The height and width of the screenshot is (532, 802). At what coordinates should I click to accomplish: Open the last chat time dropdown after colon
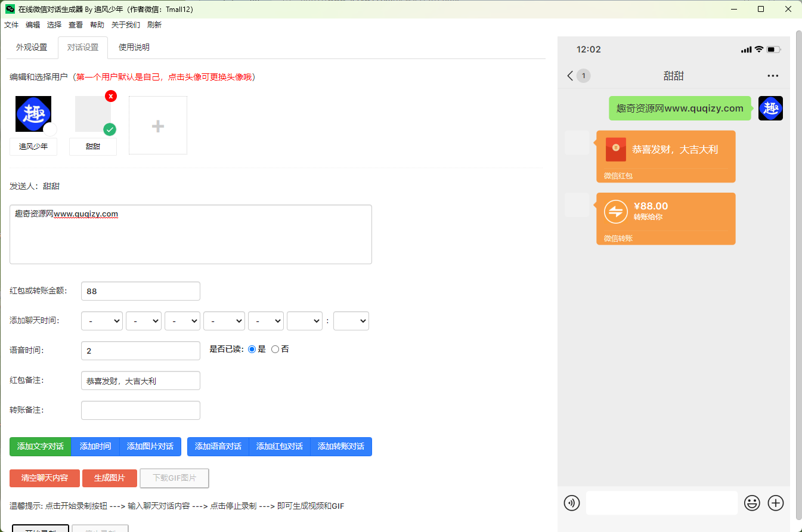pyautogui.click(x=351, y=321)
